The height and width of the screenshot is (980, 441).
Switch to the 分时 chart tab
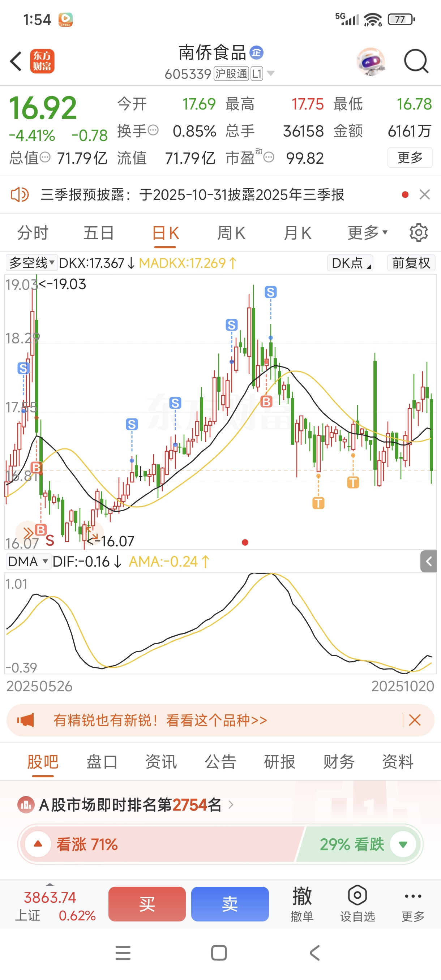(x=33, y=233)
